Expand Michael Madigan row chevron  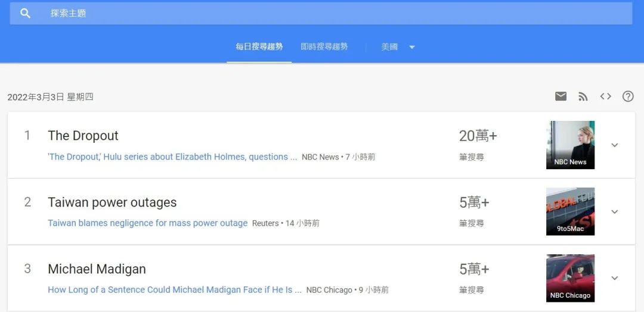coord(614,279)
